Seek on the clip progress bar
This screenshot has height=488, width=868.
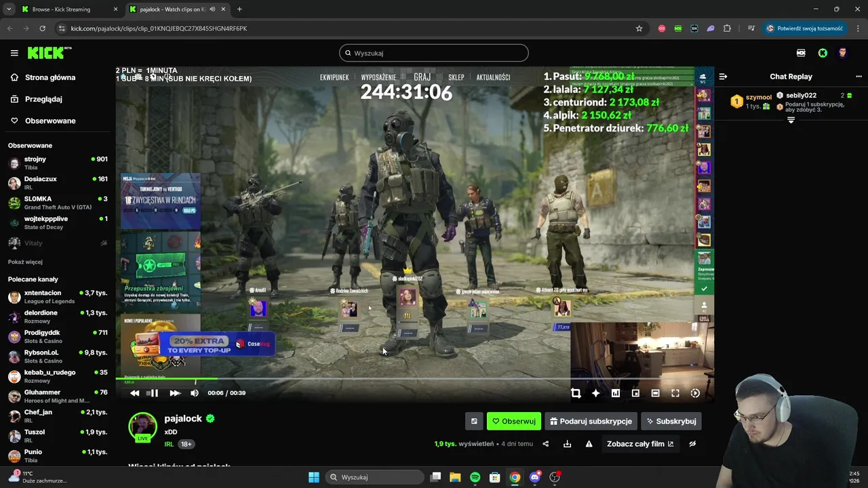tap(414, 379)
